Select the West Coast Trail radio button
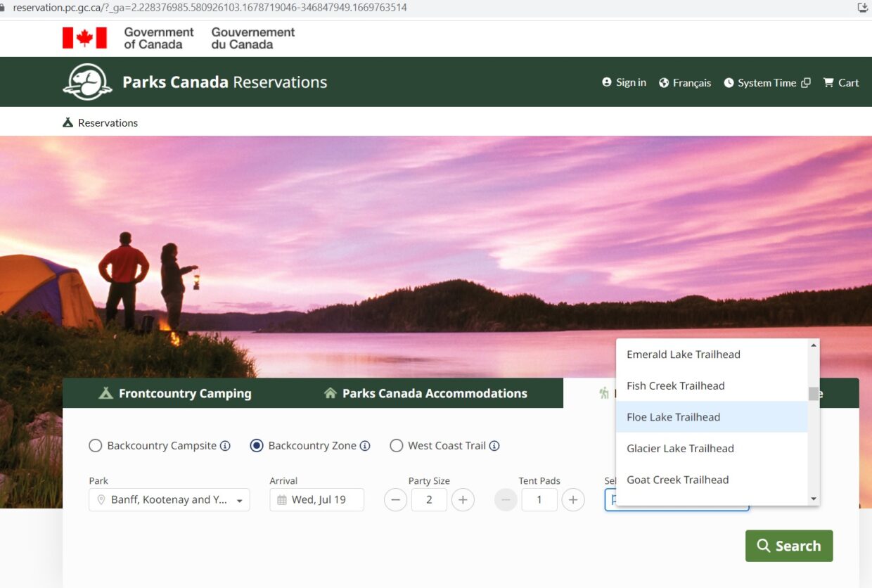Viewport: 872px width, 588px height. pos(397,445)
